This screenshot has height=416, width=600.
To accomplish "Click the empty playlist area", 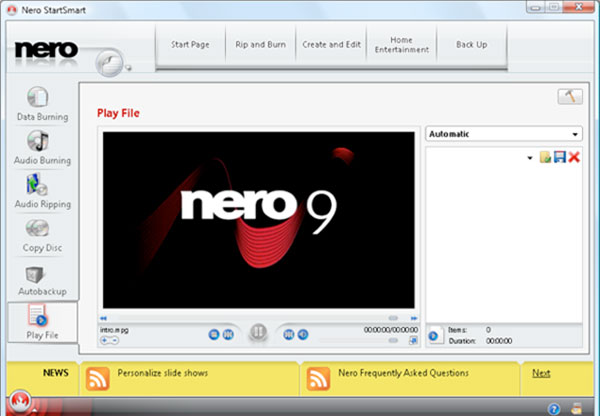I will point(504,243).
